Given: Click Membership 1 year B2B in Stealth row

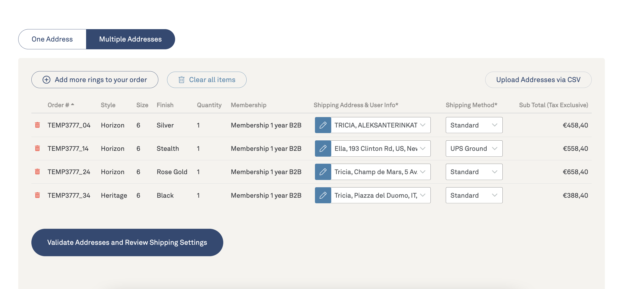Looking at the screenshot, I should [266, 148].
